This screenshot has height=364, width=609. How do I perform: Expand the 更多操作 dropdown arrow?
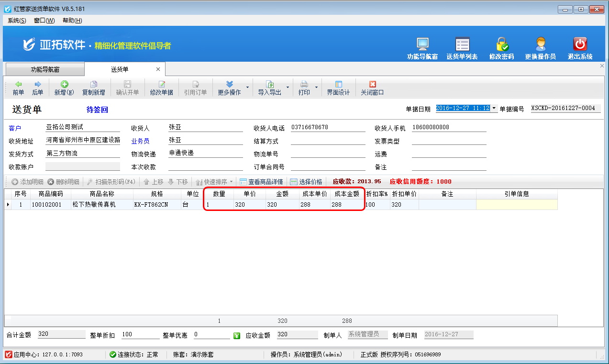click(247, 88)
